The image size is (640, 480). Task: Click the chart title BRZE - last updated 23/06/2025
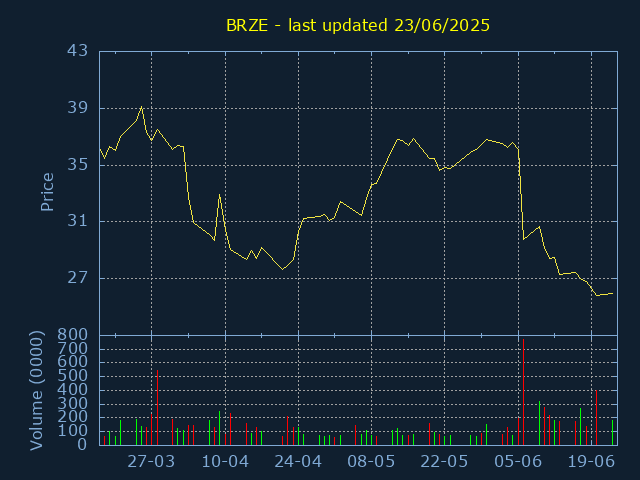tap(358, 25)
